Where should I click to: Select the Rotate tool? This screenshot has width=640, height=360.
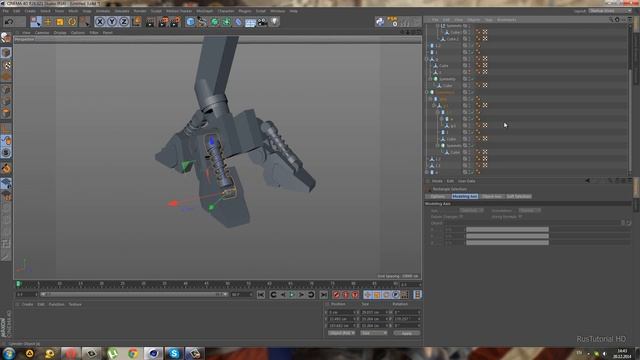tap(72, 22)
